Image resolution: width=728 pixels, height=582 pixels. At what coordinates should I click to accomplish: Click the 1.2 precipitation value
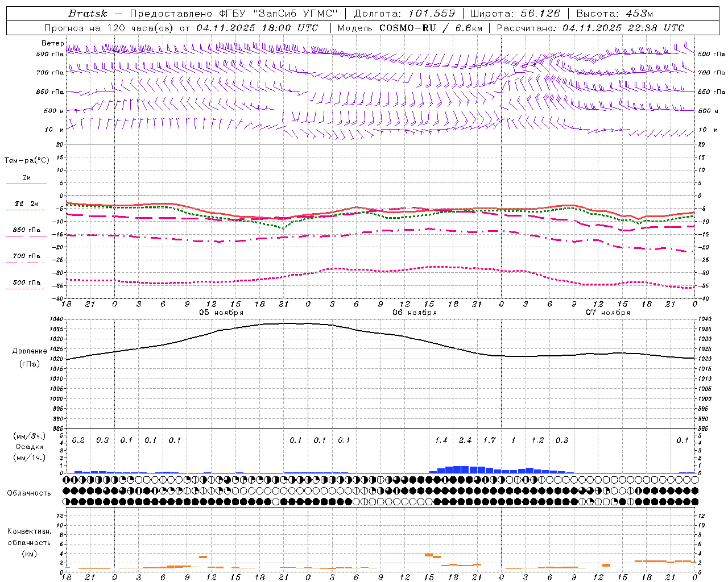click(x=537, y=440)
